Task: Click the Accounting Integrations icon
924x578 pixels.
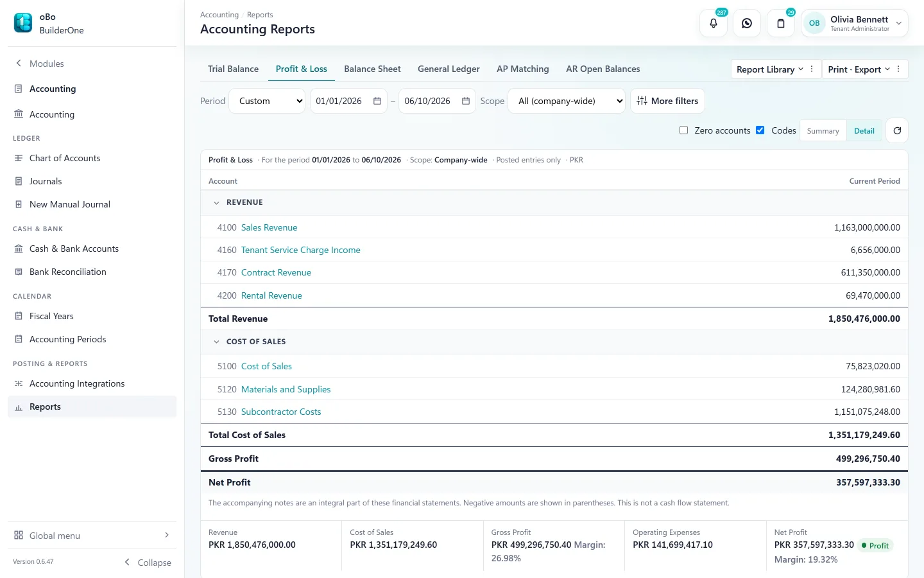Action: 19,383
